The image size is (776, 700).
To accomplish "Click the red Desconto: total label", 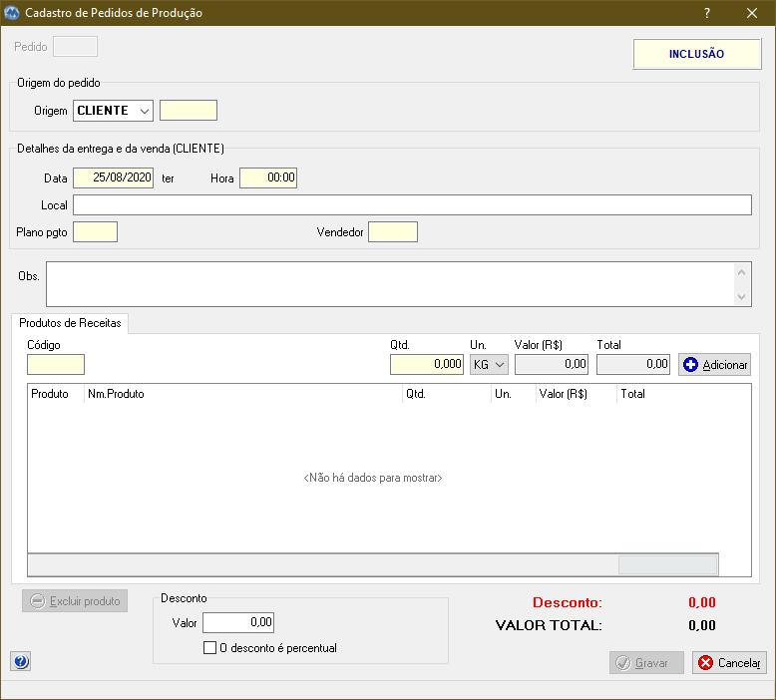I will point(568,602).
